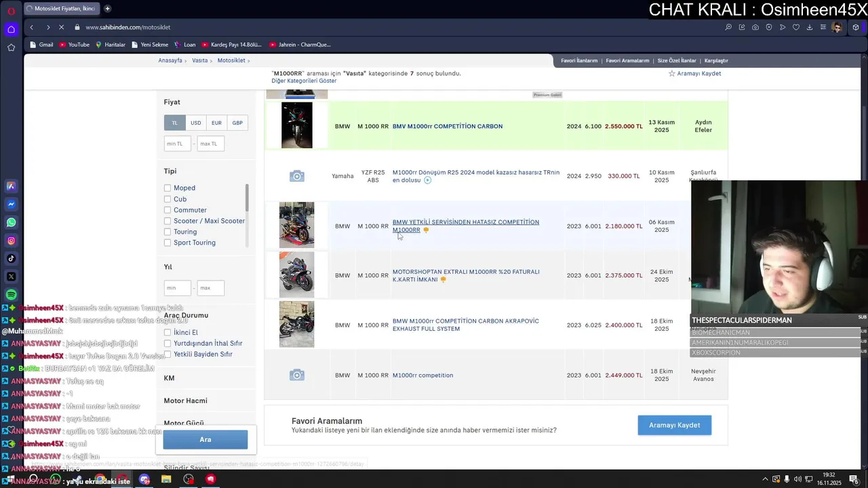
Task: Go back with browser back arrow
Action: (x=31, y=27)
